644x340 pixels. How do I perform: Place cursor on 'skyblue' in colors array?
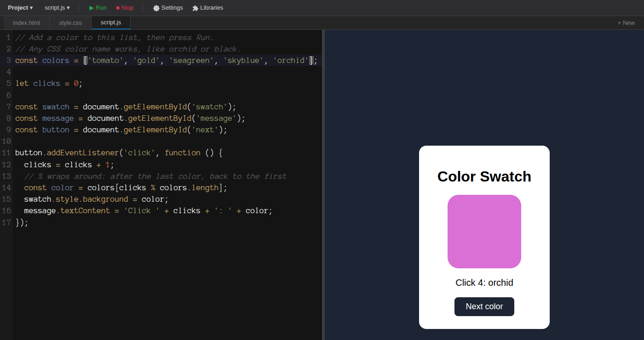click(x=243, y=60)
